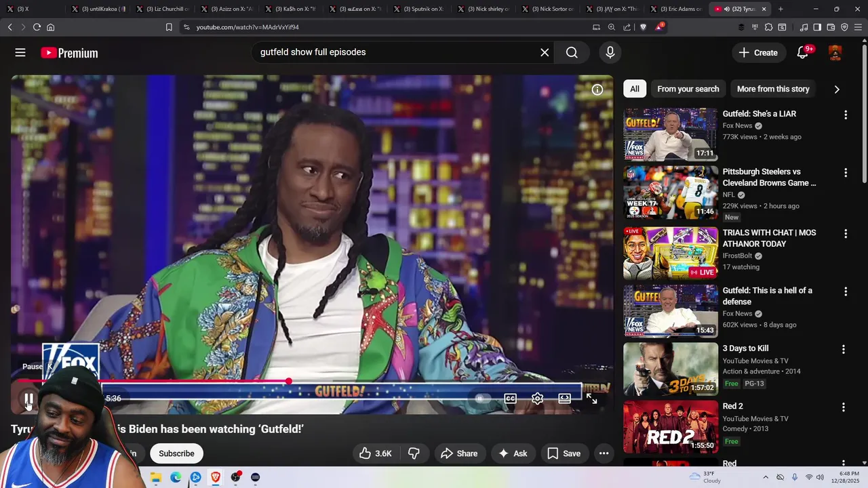Screen dimensions: 868x488
Task: Open options for Red 2 movie
Action: [843, 407]
